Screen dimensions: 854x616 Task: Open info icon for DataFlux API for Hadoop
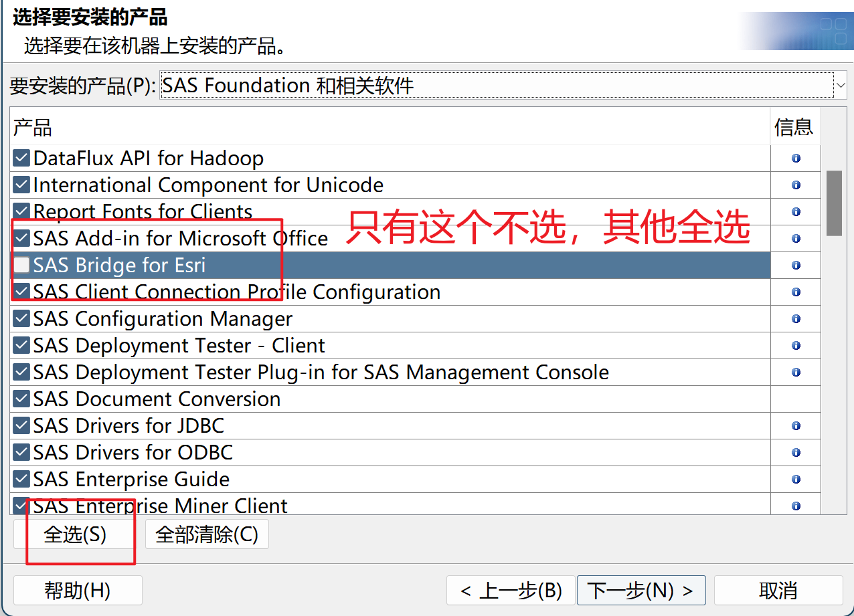click(796, 159)
